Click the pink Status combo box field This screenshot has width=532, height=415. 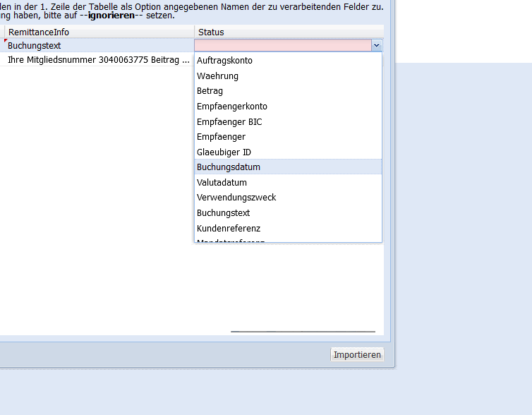(282, 45)
